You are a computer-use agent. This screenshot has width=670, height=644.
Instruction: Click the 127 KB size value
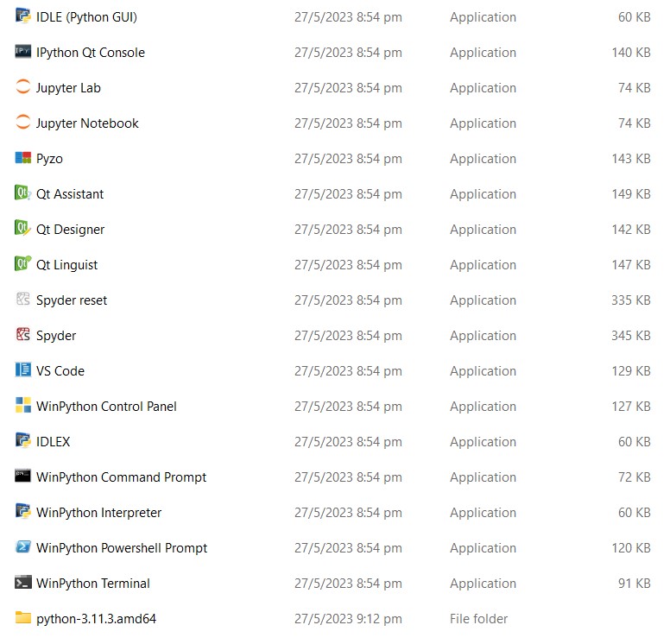click(631, 407)
